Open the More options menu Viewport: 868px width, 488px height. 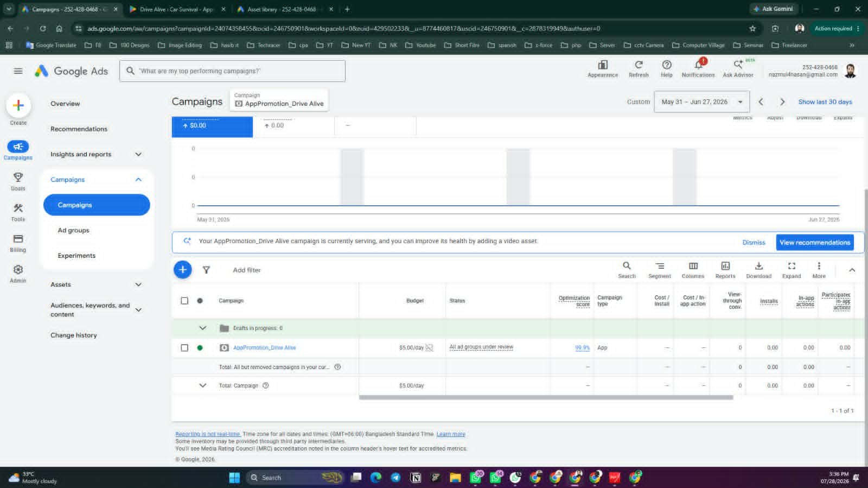point(819,270)
